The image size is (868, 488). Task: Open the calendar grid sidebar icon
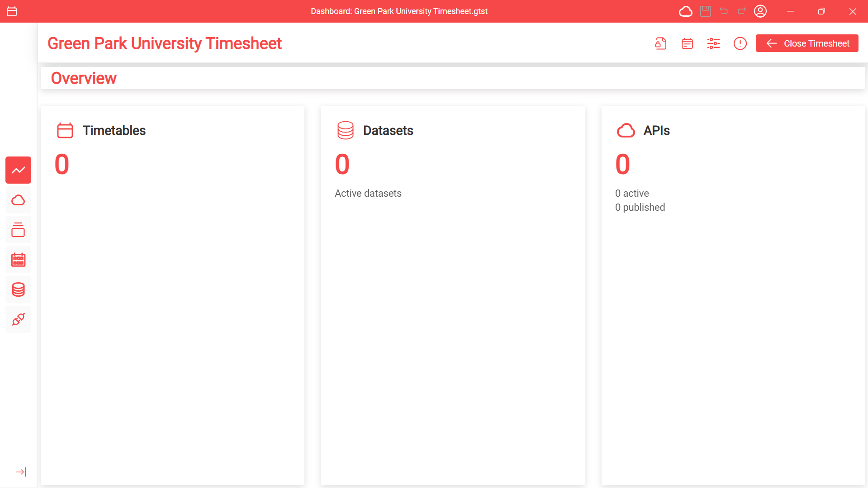click(x=19, y=260)
